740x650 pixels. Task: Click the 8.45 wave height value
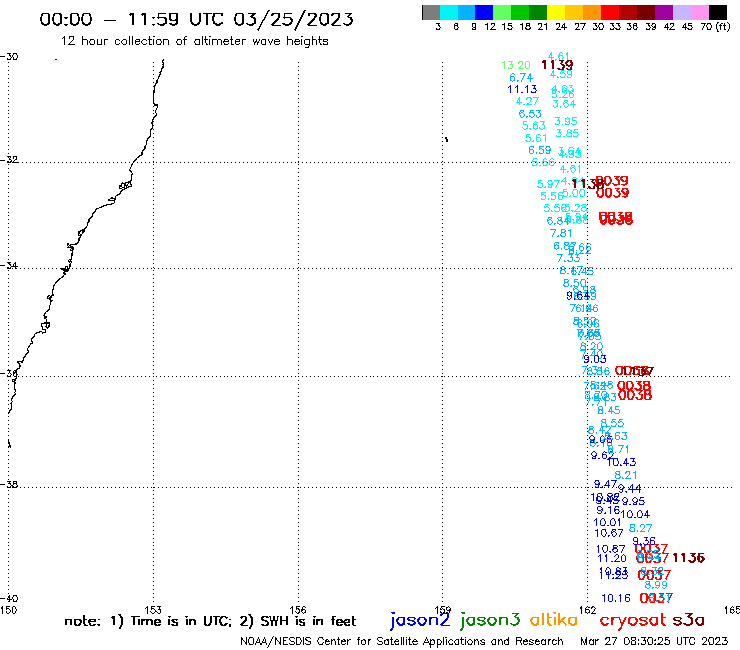[609, 410]
